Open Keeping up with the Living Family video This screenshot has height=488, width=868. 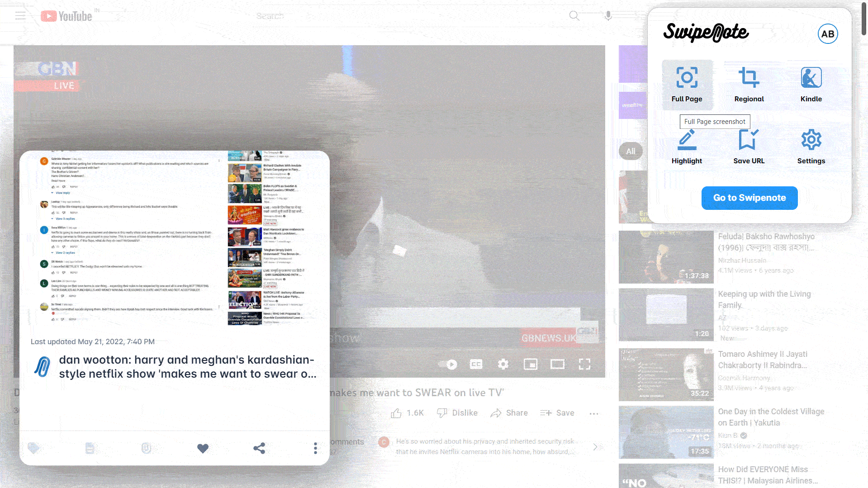click(764, 299)
